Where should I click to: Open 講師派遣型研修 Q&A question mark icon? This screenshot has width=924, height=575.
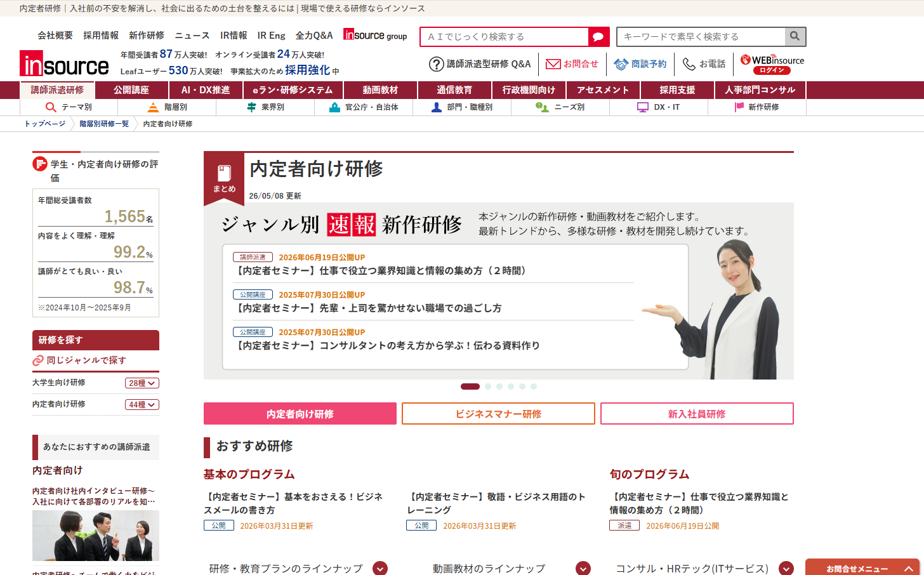coord(437,64)
